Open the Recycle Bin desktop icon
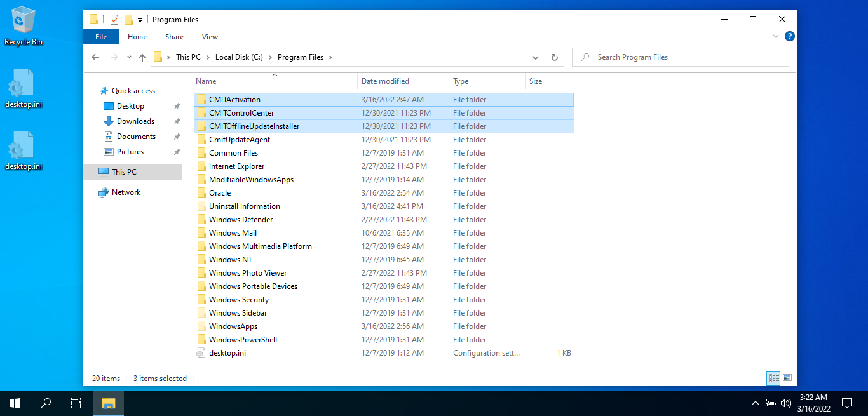This screenshot has width=868, height=416. [x=24, y=26]
